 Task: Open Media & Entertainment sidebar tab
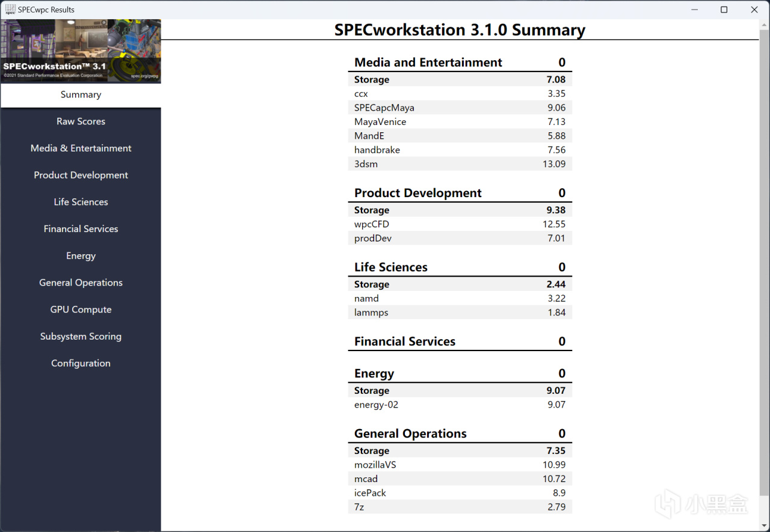(x=81, y=148)
